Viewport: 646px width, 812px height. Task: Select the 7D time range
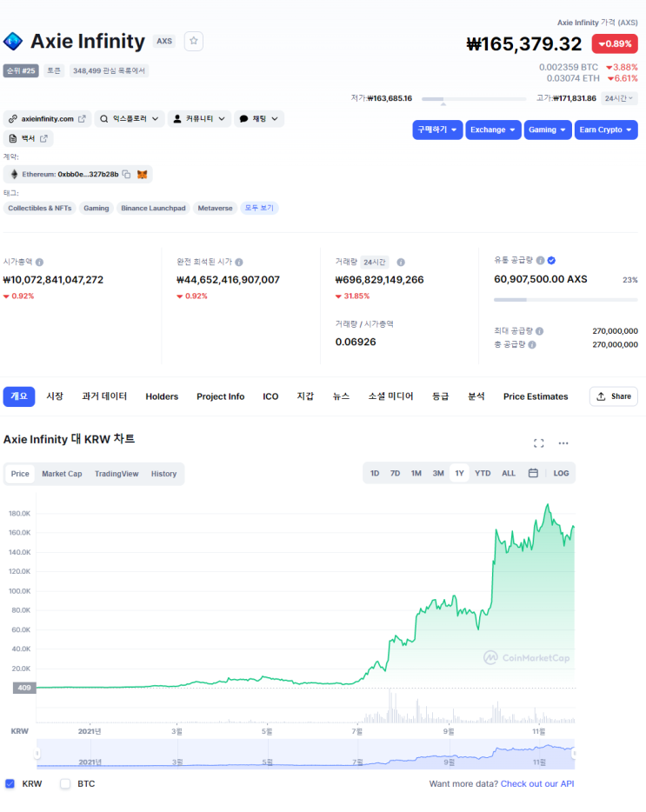[396, 473]
